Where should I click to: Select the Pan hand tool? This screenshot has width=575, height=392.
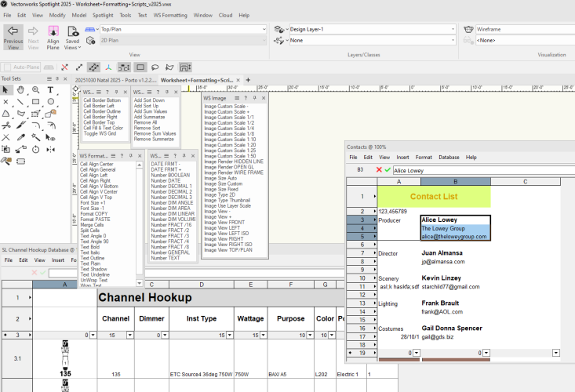pyautogui.click(x=20, y=90)
